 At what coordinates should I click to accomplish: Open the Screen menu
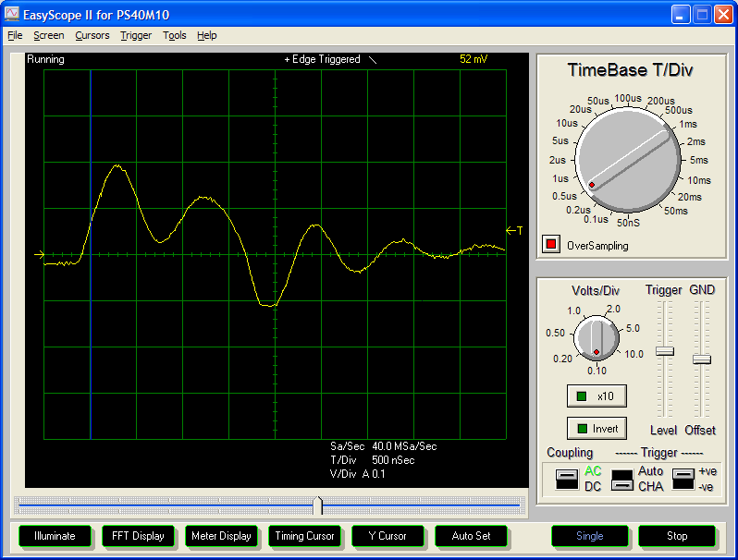pos(48,35)
